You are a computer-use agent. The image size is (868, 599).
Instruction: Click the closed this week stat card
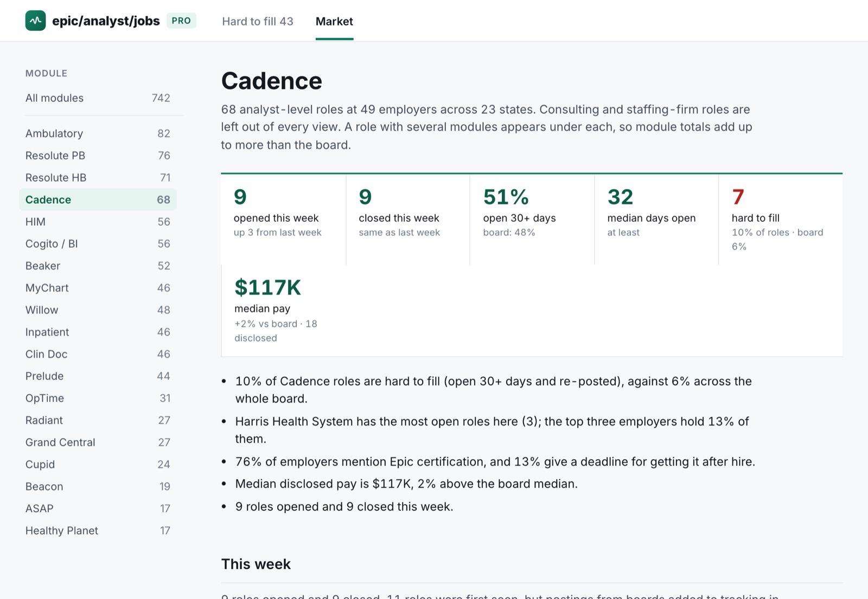click(x=408, y=219)
